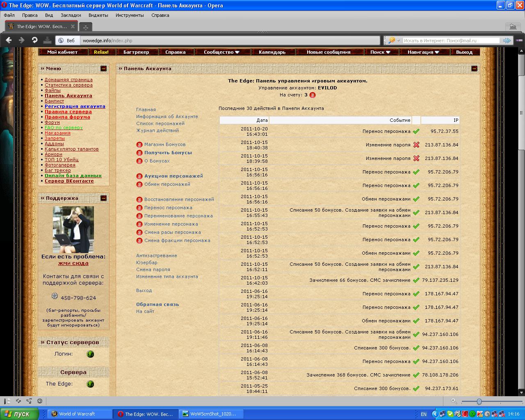
Task: Click the Дата column header
Action: [x=244, y=120]
